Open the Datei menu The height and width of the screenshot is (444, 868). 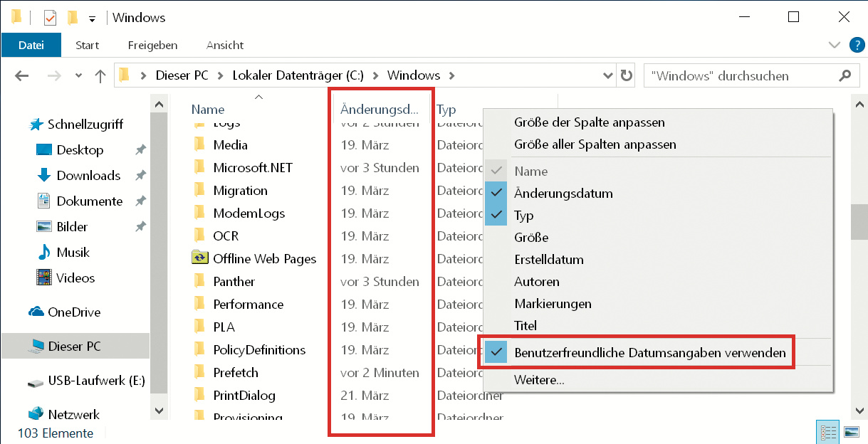(x=31, y=45)
